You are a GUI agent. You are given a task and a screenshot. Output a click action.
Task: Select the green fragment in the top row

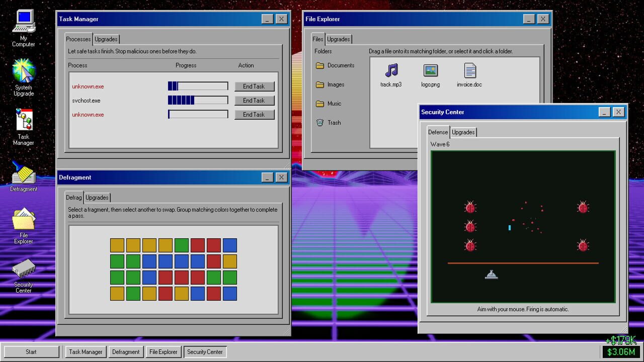182,245
